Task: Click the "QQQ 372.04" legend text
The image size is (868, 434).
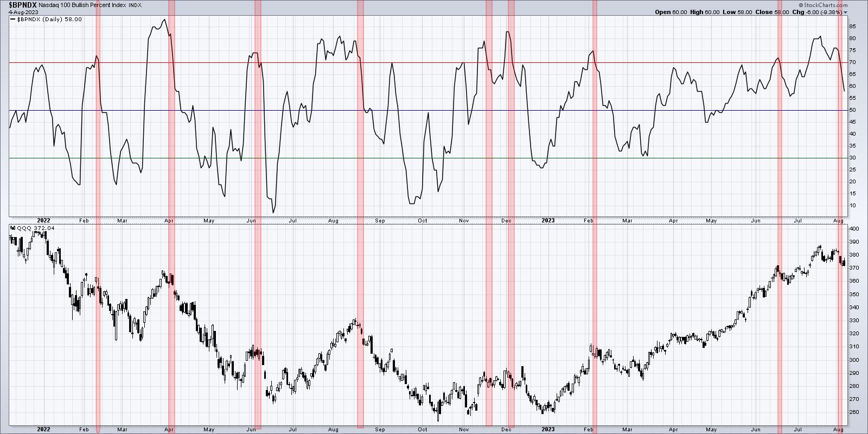Action: pos(36,228)
